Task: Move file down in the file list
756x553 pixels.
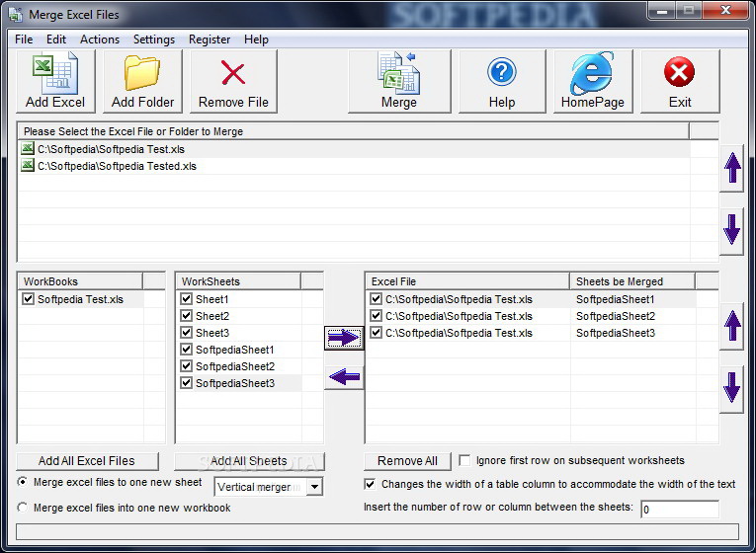Action: click(x=732, y=230)
